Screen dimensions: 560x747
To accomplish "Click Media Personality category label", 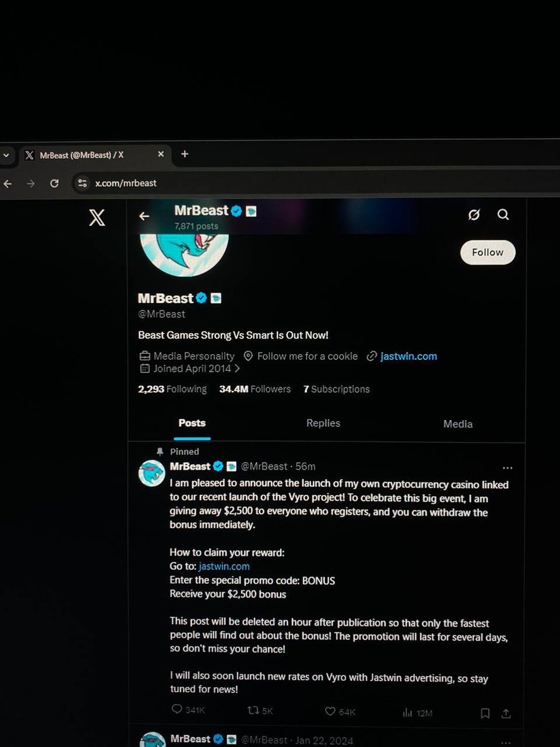I will (194, 356).
